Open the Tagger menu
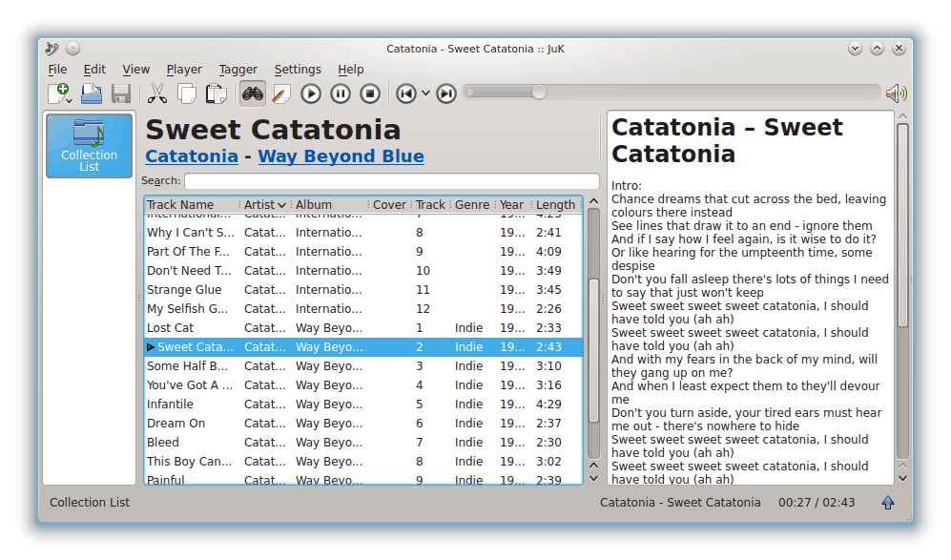The height and width of the screenshot is (560, 951). point(238,69)
